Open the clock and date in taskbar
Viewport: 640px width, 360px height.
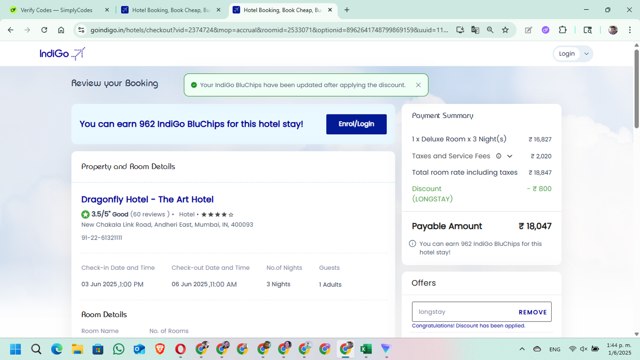click(619, 349)
